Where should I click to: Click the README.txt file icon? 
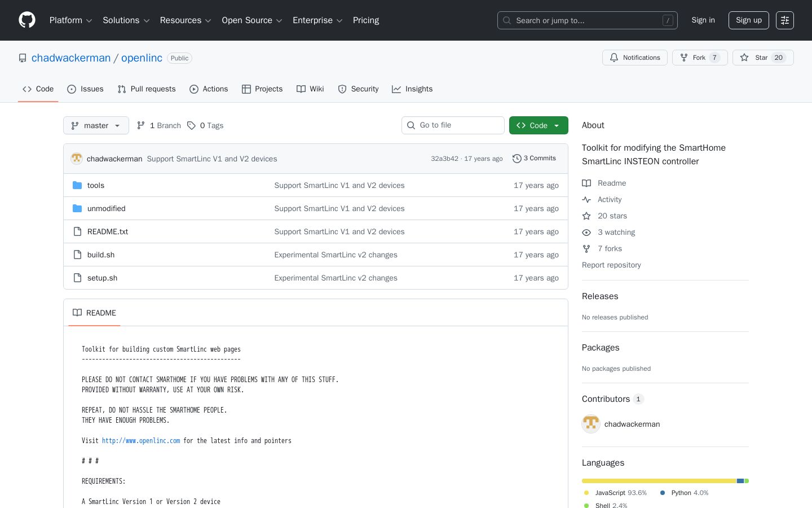coord(77,231)
